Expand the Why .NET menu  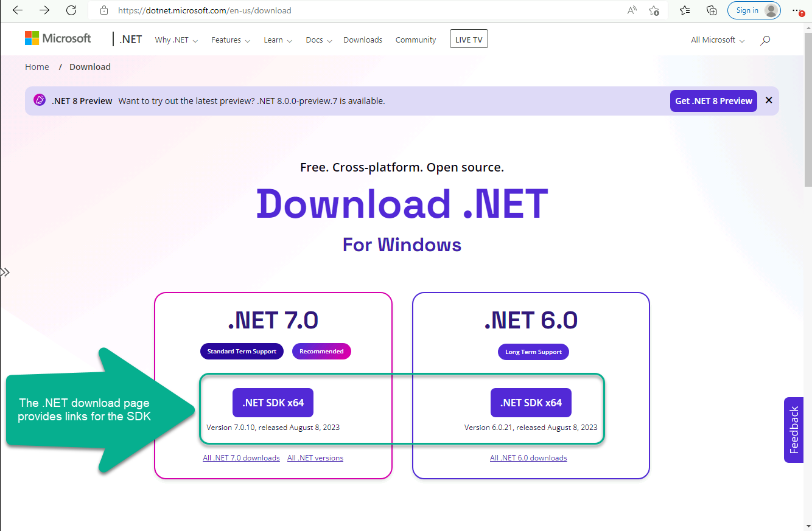click(177, 40)
